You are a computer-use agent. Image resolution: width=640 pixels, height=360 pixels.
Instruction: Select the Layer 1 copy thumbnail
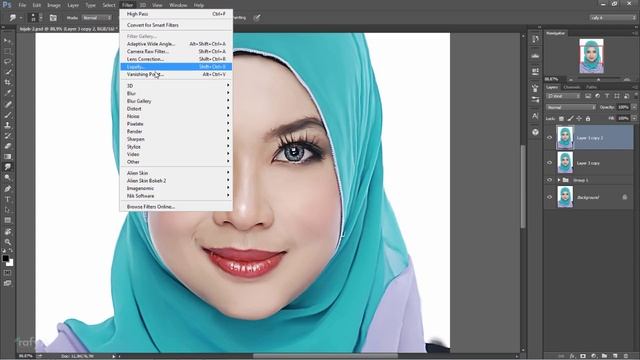tap(565, 163)
